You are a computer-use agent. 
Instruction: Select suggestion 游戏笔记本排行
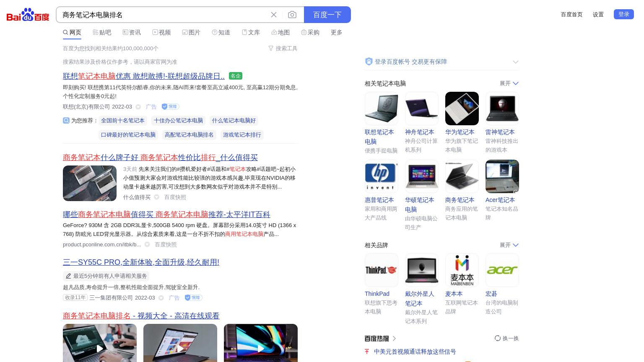point(242,135)
